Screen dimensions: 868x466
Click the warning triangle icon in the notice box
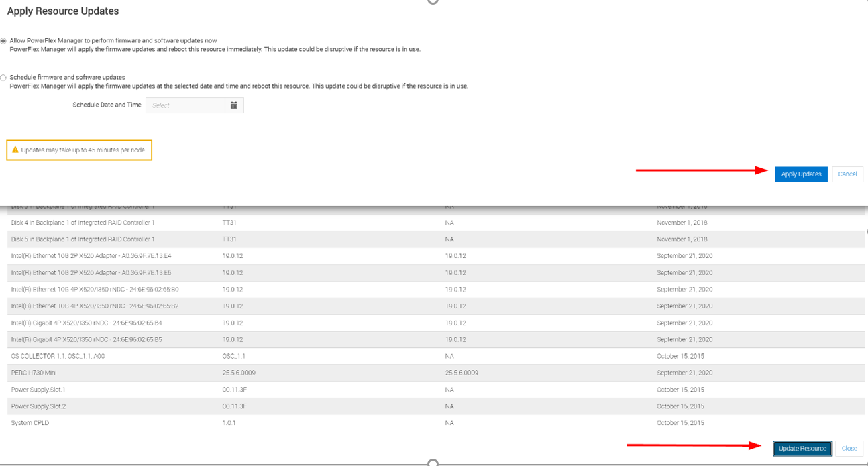(x=15, y=150)
